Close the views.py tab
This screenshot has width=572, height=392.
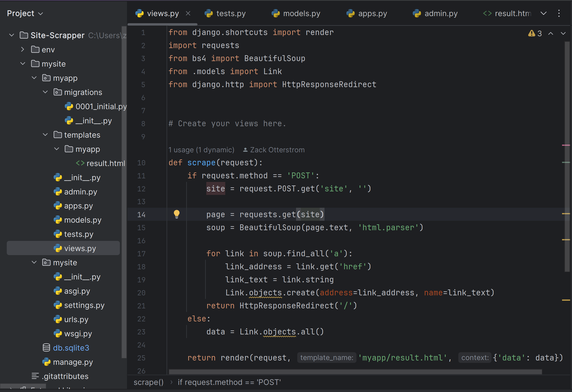tap(188, 13)
